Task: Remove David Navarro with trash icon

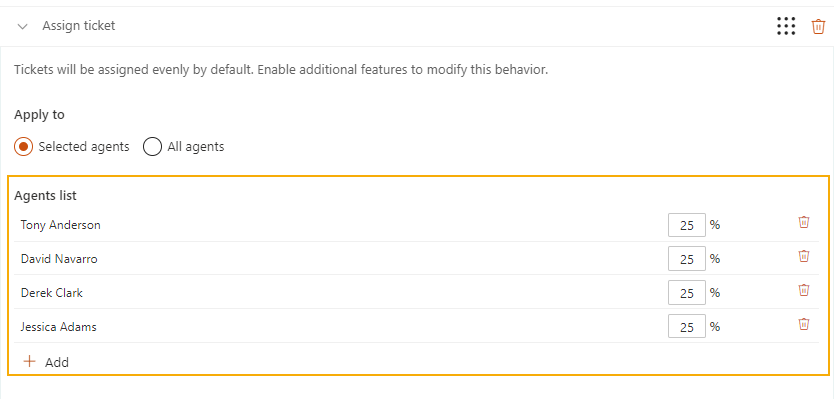Action: pyautogui.click(x=803, y=256)
